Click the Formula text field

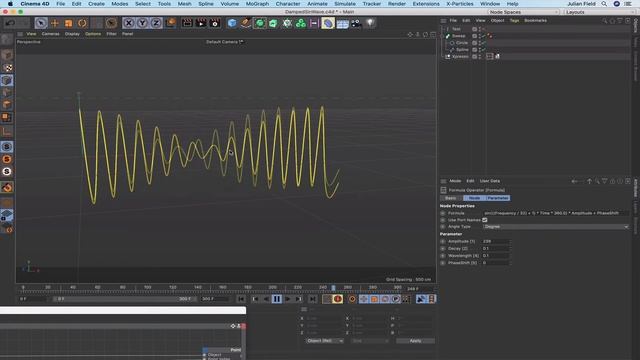tap(556, 213)
